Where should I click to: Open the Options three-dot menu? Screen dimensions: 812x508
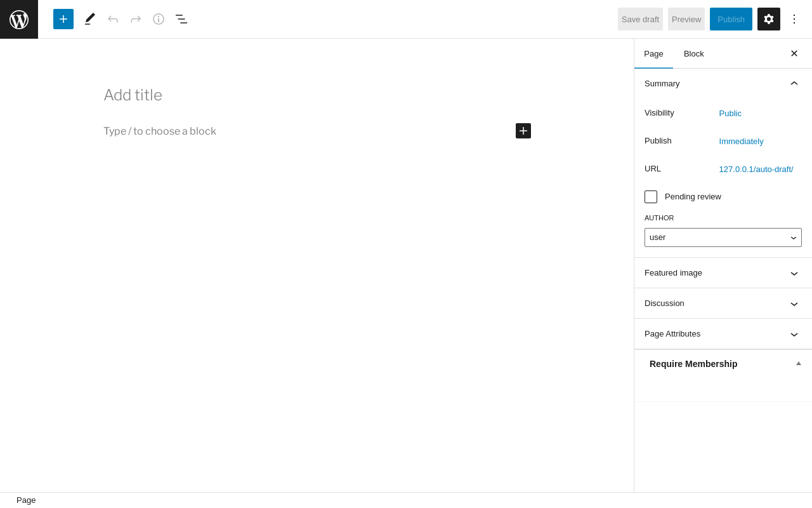[x=794, y=19]
